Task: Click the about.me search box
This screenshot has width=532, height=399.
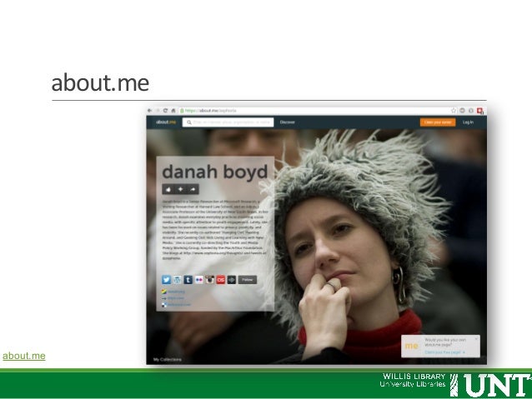Action: pos(228,122)
